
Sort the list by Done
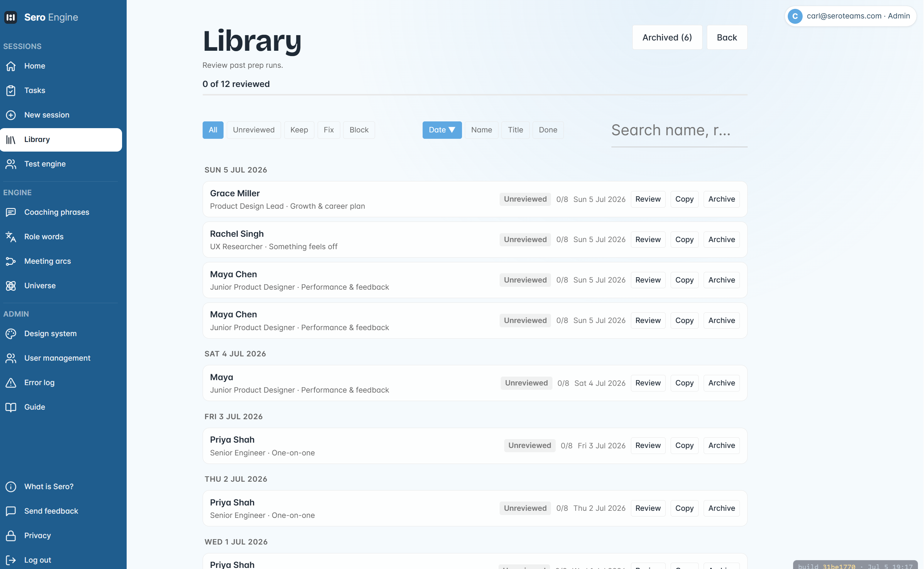pyautogui.click(x=548, y=130)
